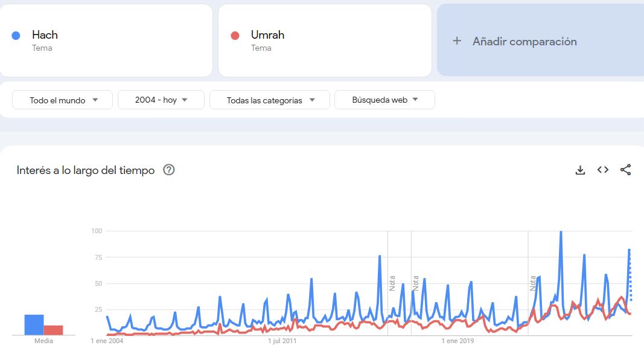Select the Umrah search term card
The width and height of the screenshot is (644, 345).
point(325,40)
